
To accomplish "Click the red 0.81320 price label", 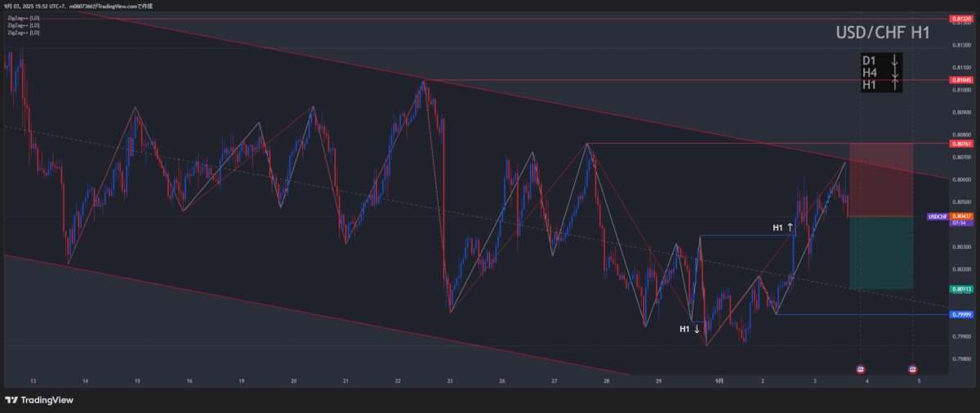I will click(x=960, y=18).
